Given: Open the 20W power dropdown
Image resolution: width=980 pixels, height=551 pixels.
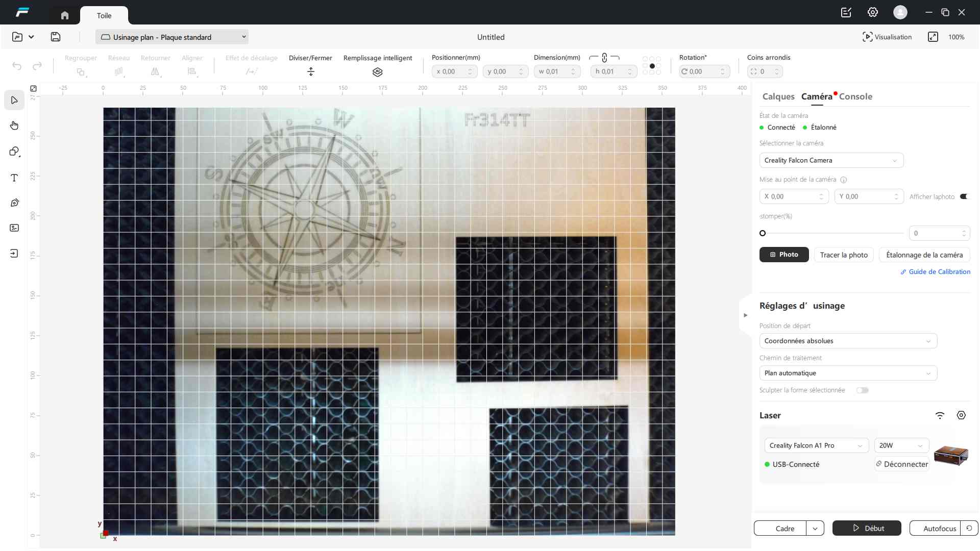Looking at the screenshot, I should (901, 445).
